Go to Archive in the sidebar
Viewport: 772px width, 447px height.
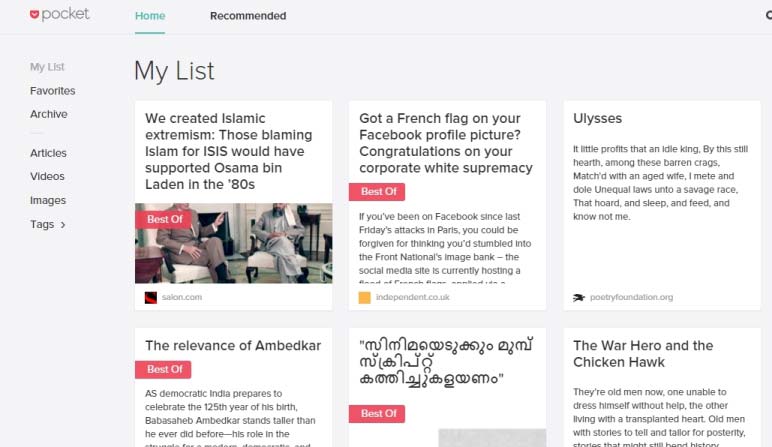click(x=49, y=114)
